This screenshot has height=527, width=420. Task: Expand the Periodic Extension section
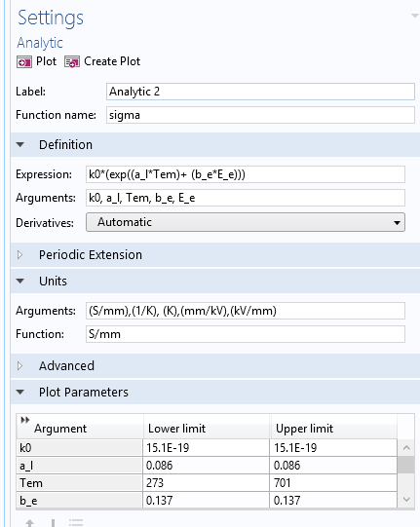(x=19, y=255)
